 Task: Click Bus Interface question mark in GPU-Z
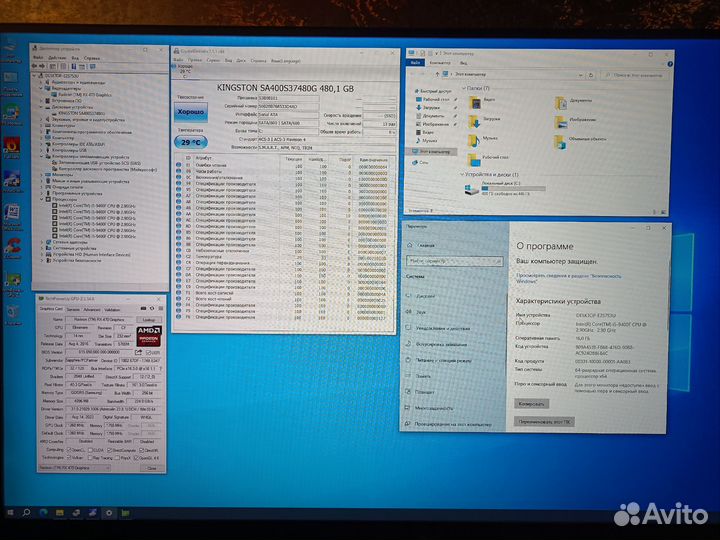(x=161, y=369)
